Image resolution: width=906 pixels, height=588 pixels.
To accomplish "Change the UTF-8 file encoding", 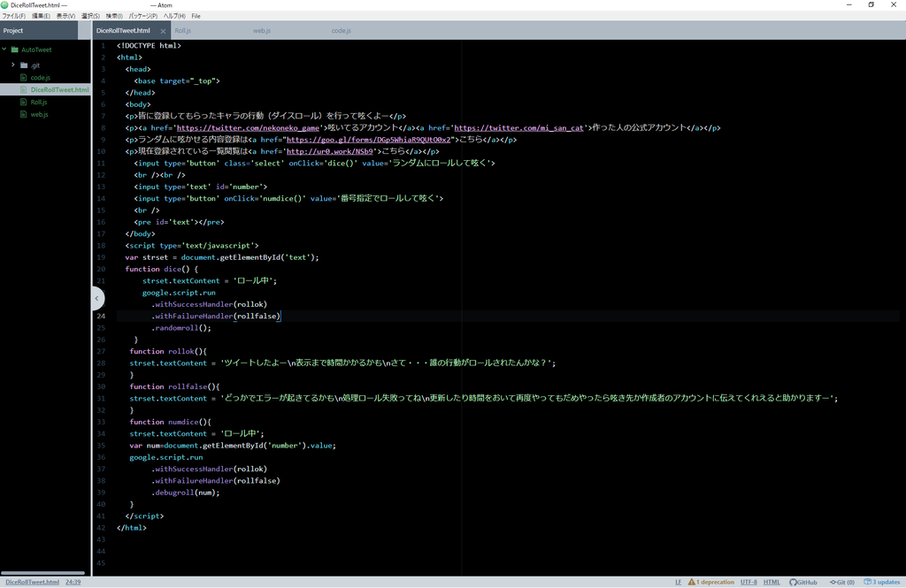I will (749, 582).
